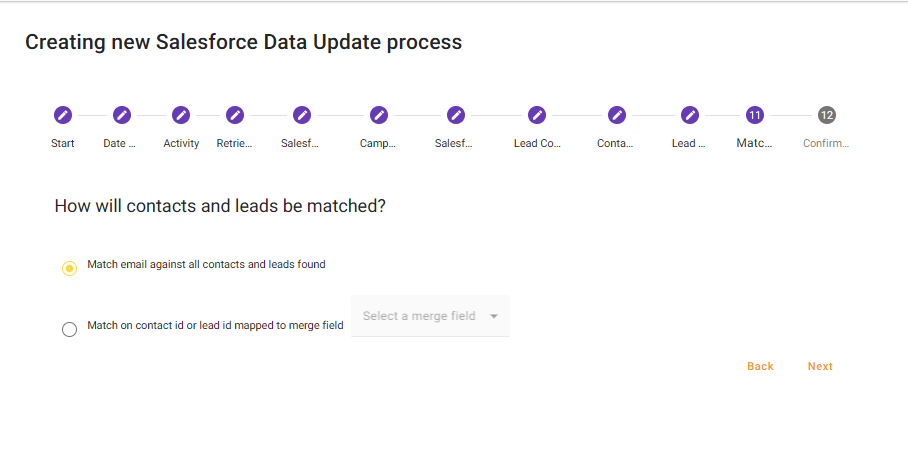Jump to the Retrie... step pencil icon
Screen dimensions: 908x462
click(x=235, y=115)
